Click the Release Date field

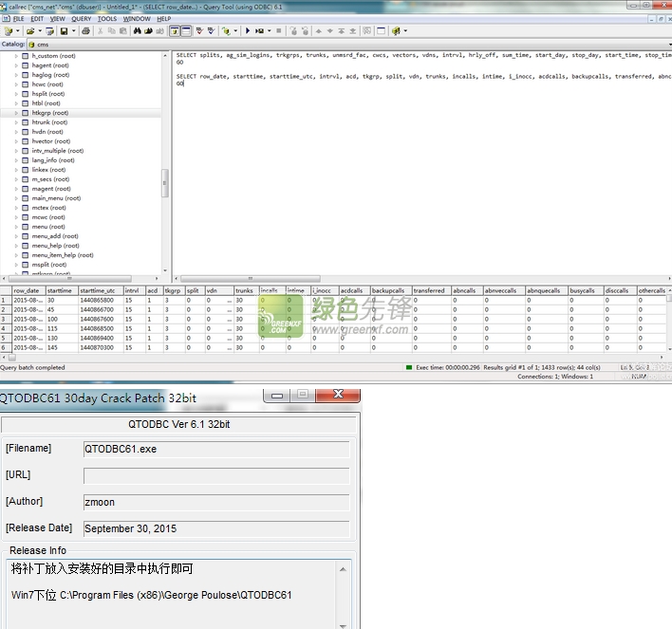coord(216,529)
